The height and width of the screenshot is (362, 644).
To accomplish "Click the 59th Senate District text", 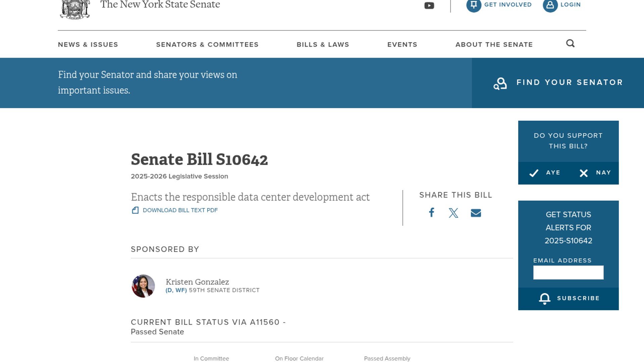I will pyautogui.click(x=224, y=290).
